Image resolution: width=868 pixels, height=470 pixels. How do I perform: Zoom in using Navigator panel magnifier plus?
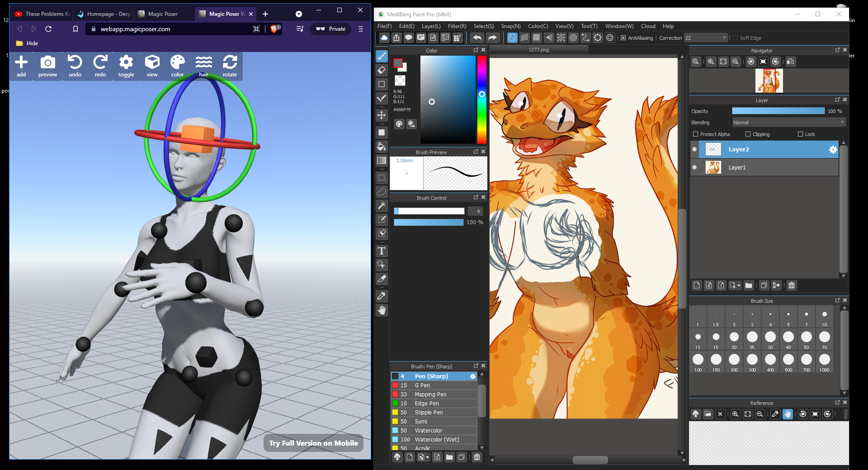coord(711,61)
